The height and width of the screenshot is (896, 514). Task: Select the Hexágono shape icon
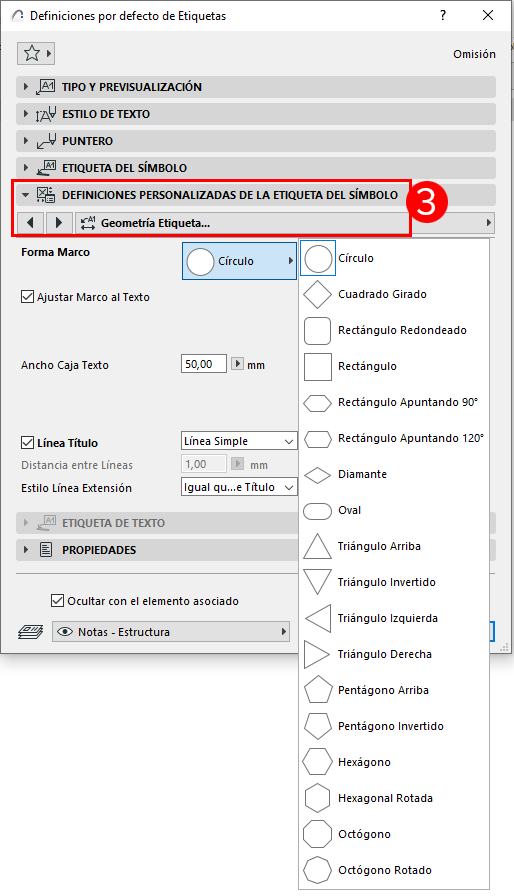click(x=317, y=762)
